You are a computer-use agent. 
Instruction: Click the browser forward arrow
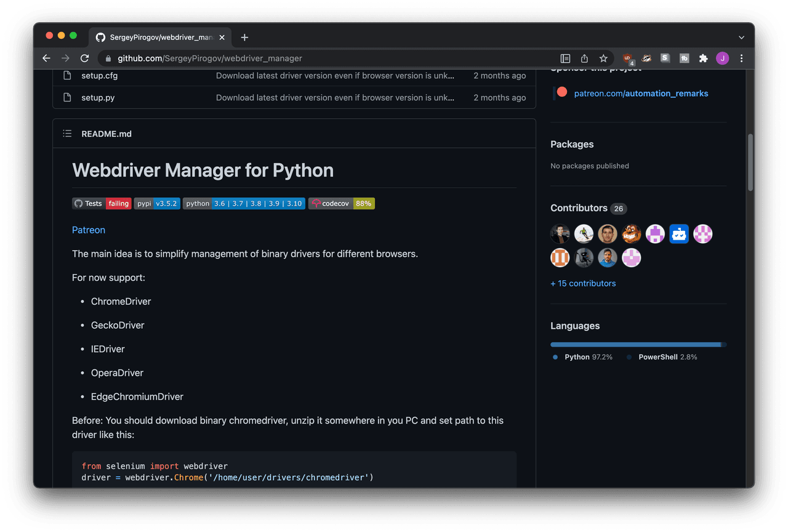[x=65, y=58]
